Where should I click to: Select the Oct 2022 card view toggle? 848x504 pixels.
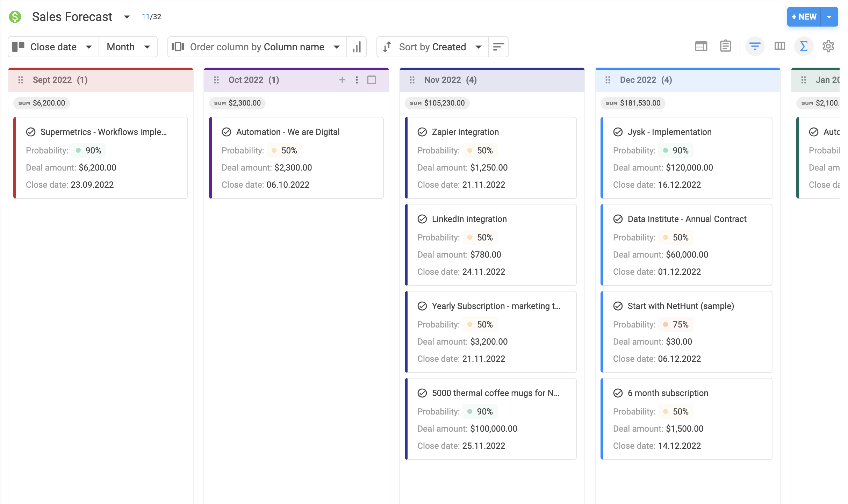click(x=372, y=79)
